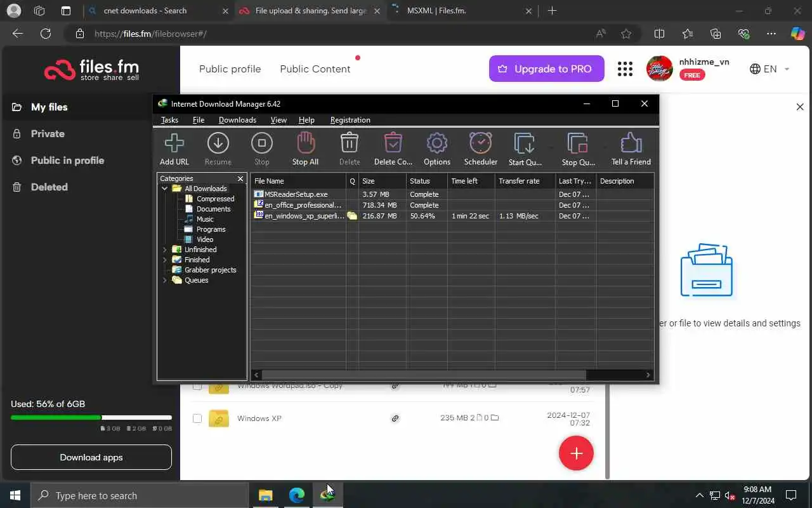Screen dimensions: 812x508
Task: Close the files.fm details side panel
Action: pyautogui.click(x=800, y=107)
